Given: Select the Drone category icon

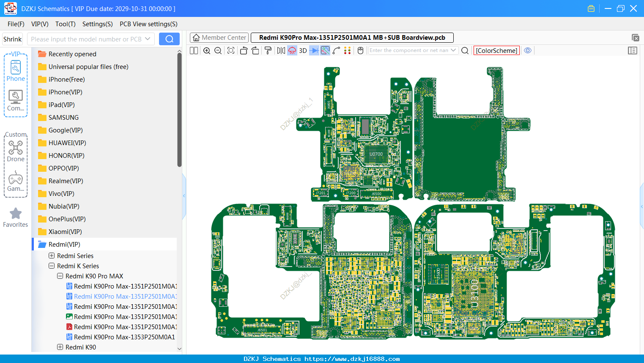Looking at the screenshot, I should tap(16, 151).
